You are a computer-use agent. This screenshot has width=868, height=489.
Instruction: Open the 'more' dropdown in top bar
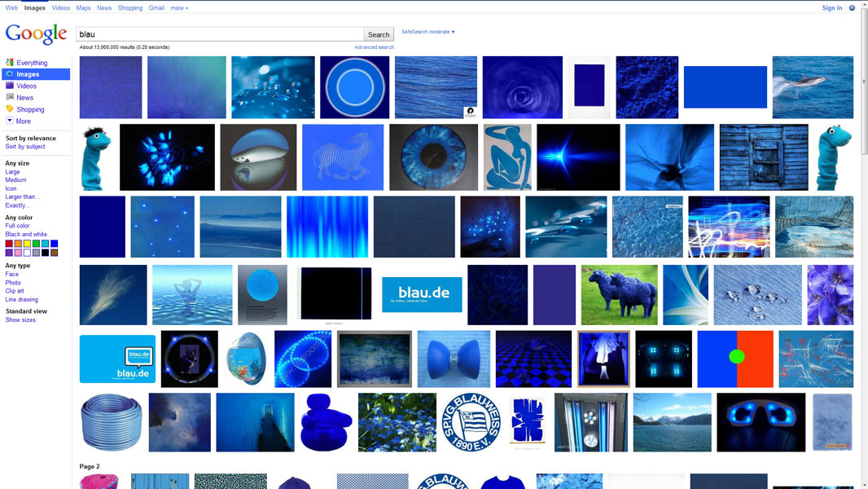[179, 8]
